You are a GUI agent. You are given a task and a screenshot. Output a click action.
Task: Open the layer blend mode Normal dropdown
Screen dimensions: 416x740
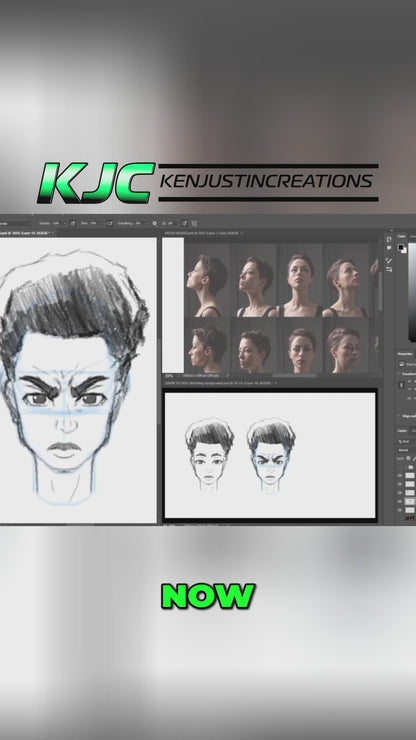point(407,450)
